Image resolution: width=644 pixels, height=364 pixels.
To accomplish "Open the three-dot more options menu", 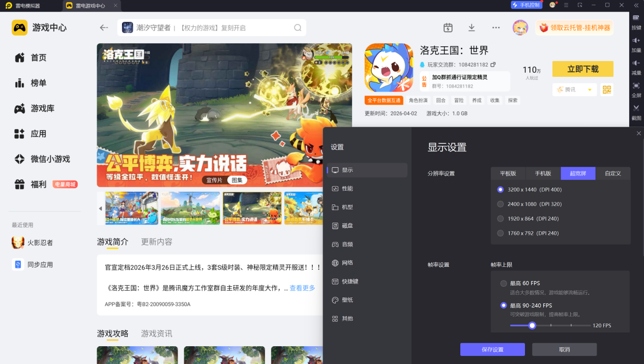I will [496, 27].
